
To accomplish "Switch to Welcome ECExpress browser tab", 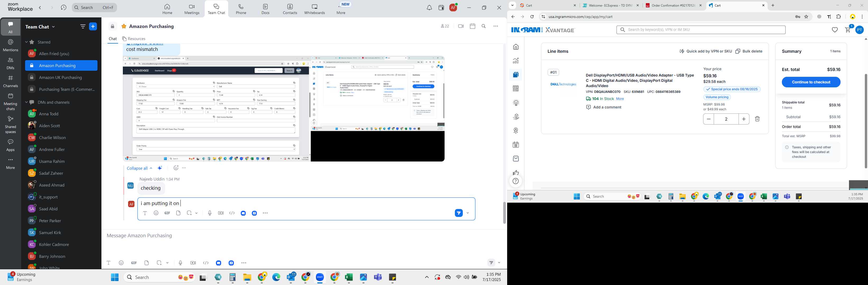I will point(610,5).
